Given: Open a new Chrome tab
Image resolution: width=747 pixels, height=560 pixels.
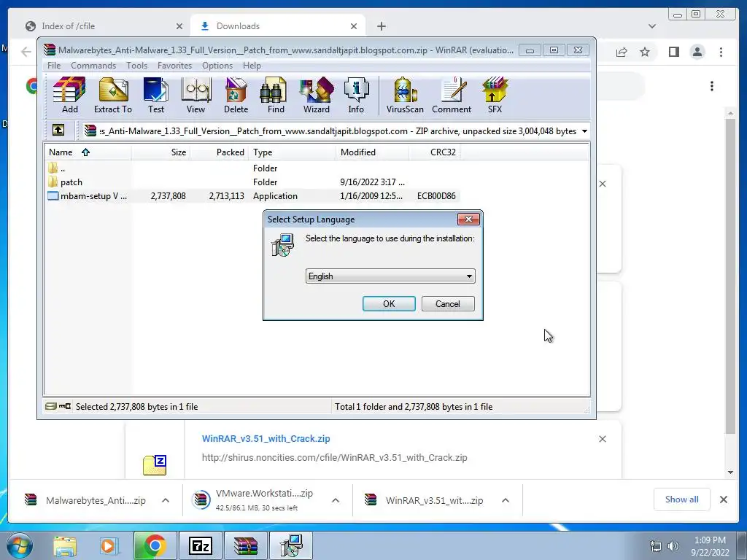Looking at the screenshot, I should coord(381,26).
